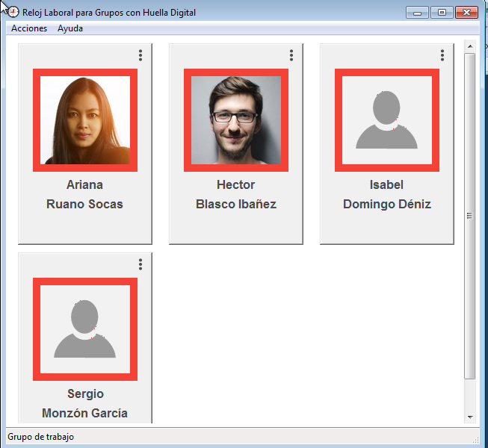The height and width of the screenshot is (448, 488).
Task: Select the Isabel Domingo Déniz name label
Action: pos(387,194)
